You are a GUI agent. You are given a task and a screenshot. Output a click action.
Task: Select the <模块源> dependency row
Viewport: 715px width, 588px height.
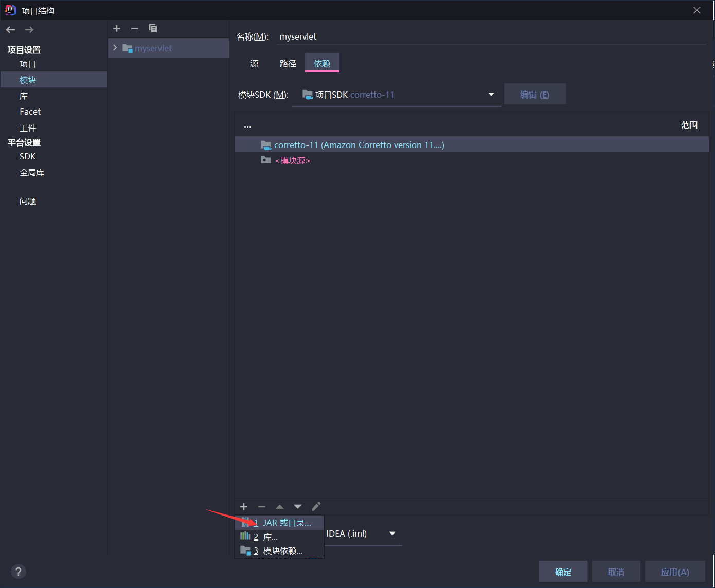coord(472,161)
